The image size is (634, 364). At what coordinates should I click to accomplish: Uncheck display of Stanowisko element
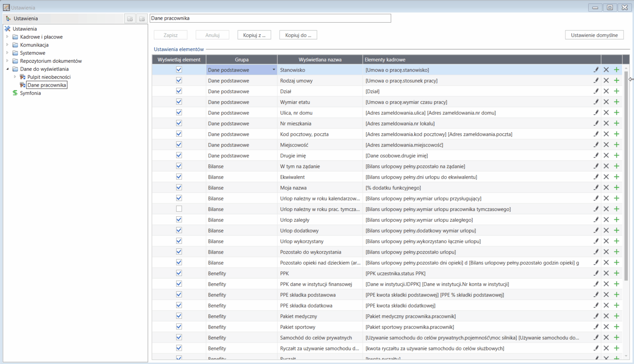click(179, 69)
